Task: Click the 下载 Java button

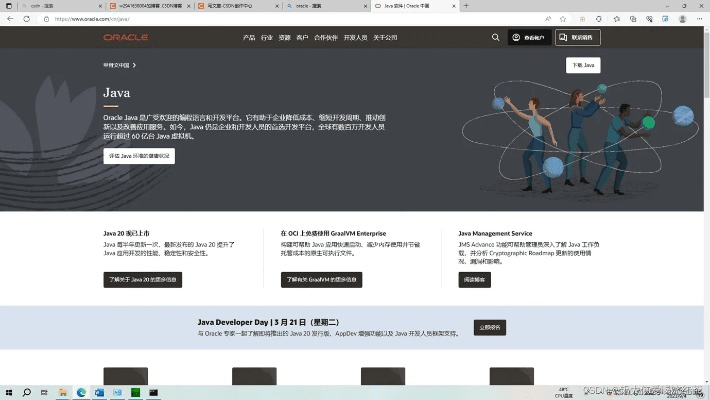Action: 583,65
